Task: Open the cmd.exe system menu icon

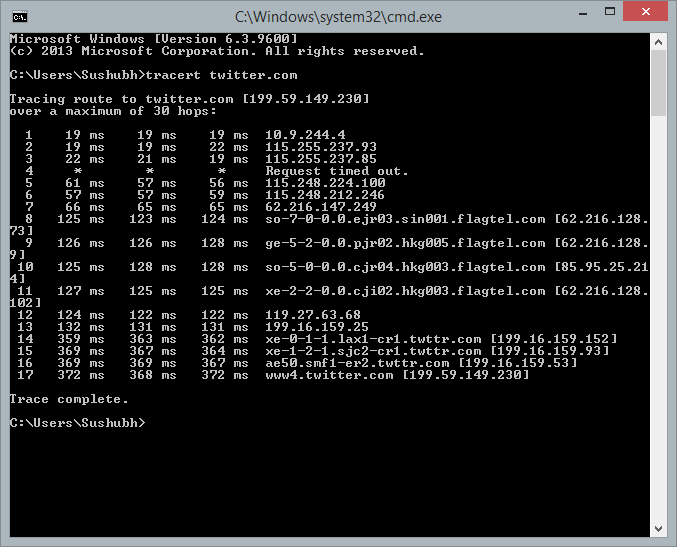Action: (x=19, y=16)
